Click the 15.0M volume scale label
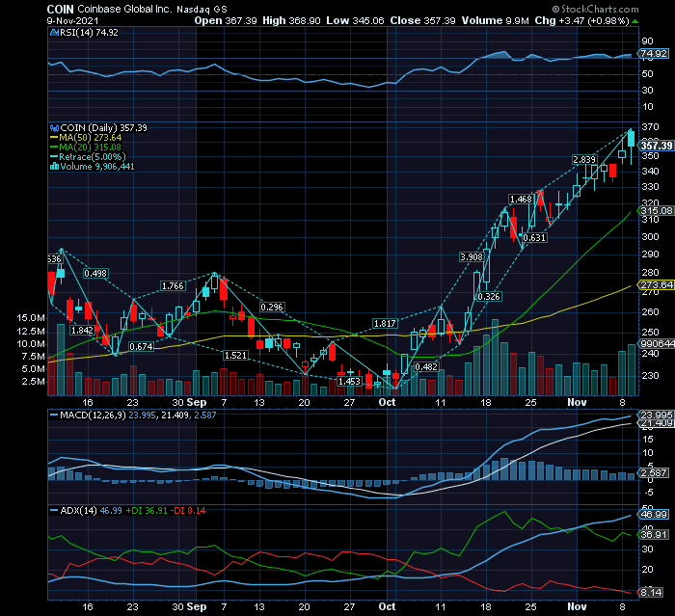Image resolution: width=675 pixels, height=616 pixels. click(x=31, y=318)
